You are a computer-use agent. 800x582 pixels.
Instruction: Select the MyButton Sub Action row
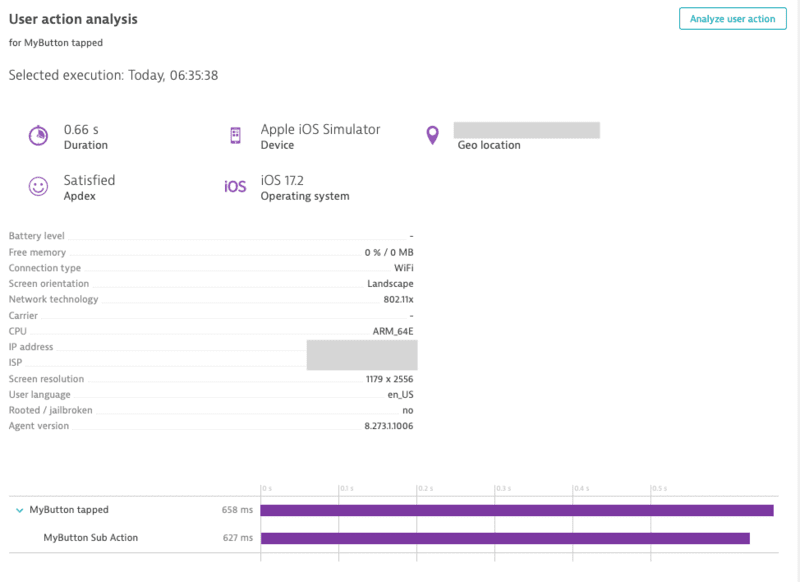tap(91, 538)
